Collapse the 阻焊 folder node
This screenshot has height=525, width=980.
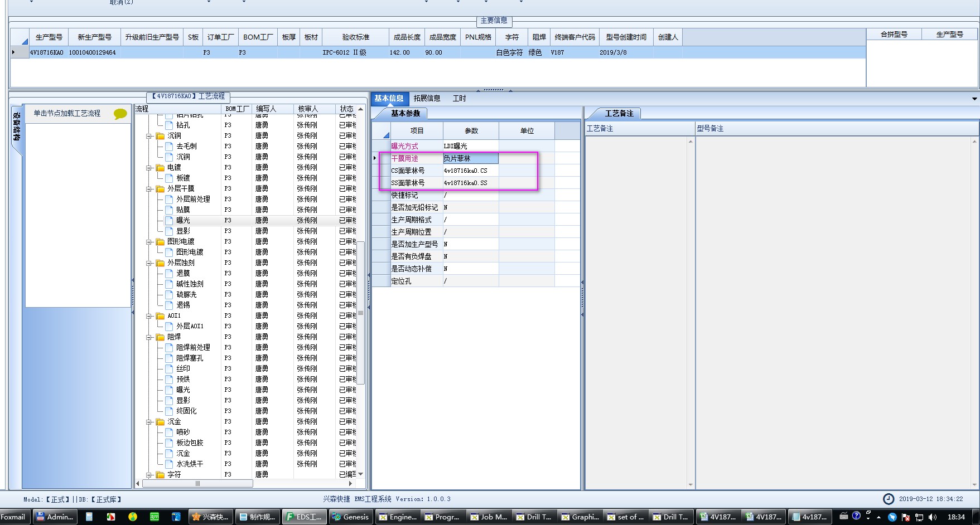coord(149,337)
